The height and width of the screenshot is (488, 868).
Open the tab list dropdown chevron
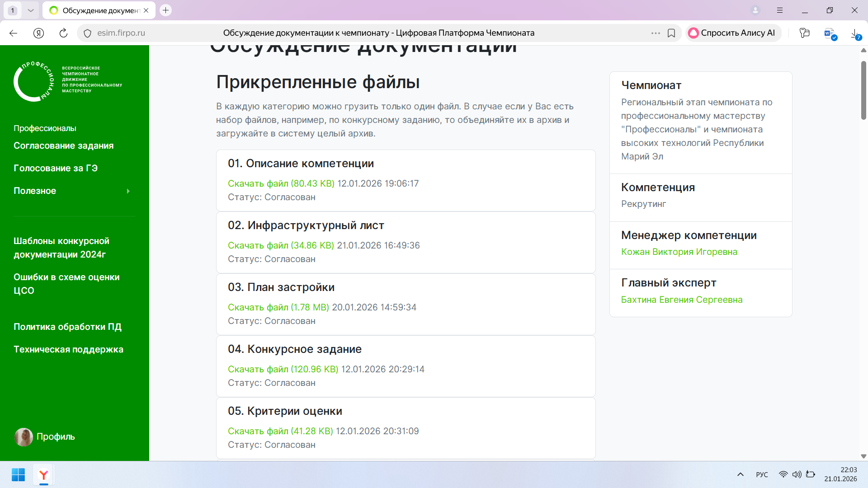(31, 10)
